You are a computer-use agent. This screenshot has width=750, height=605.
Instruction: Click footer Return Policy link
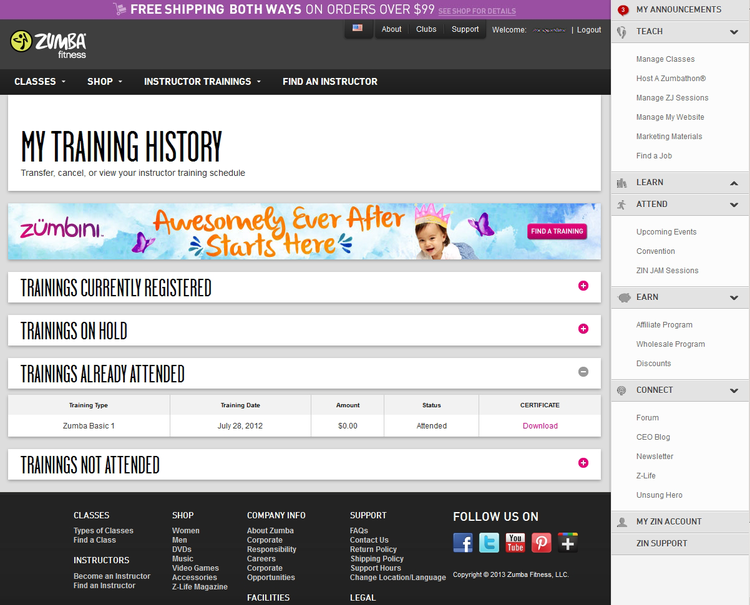coord(373,550)
